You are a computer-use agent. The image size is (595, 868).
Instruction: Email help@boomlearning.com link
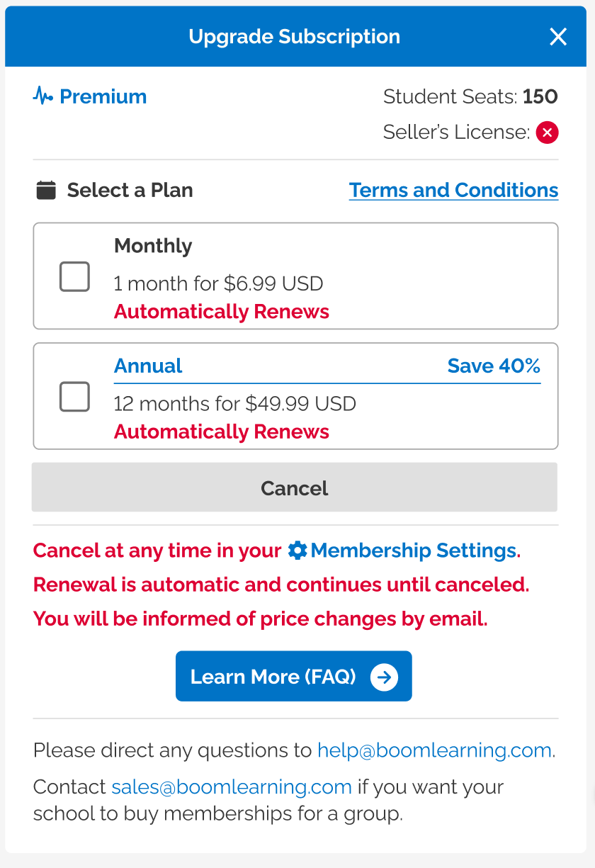(434, 750)
